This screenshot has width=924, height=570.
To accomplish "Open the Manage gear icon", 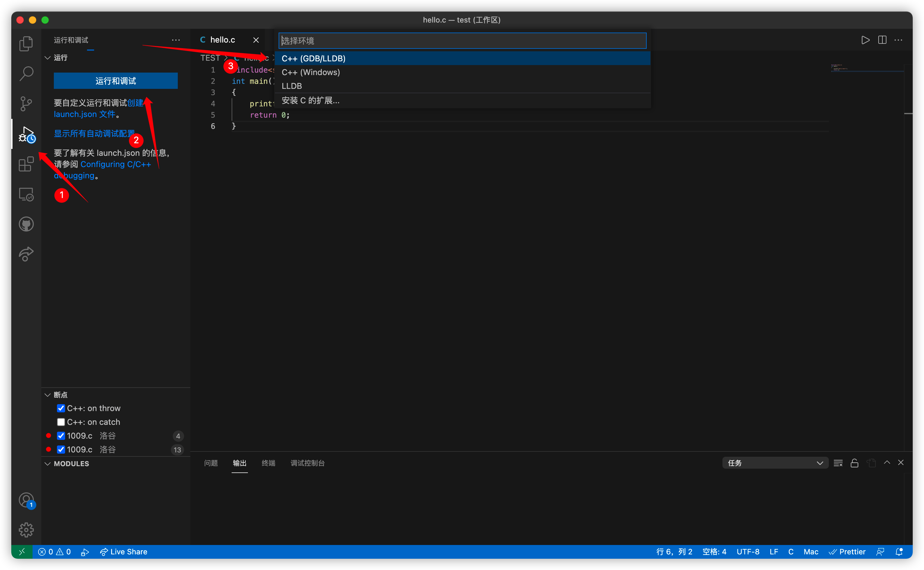I will click(x=26, y=530).
